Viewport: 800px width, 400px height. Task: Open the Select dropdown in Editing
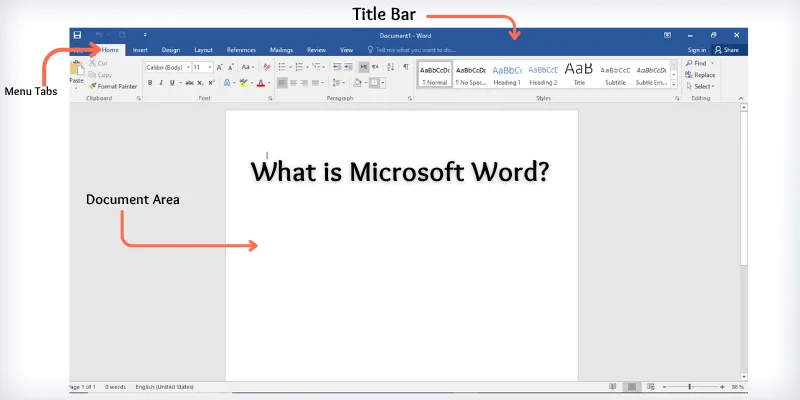700,86
